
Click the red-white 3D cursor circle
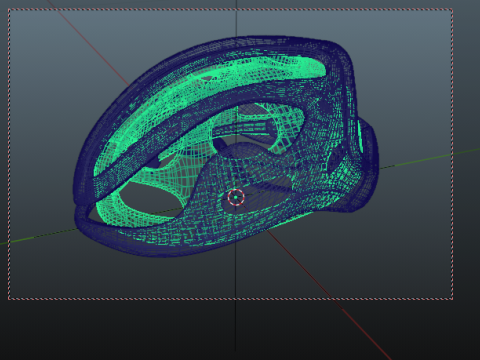(236, 197)
